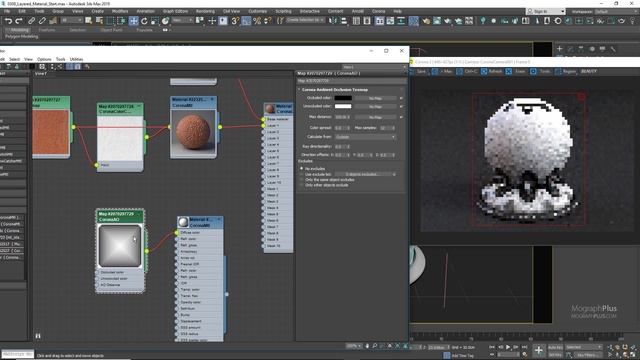Viewport: 640px width, 360px height.
Task: Open the Calculate from dropdown
Action: click(x=365, y=137)
